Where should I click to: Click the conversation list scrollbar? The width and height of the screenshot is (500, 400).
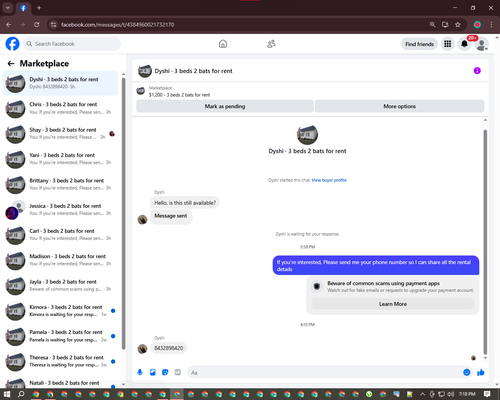[x=123, y=213]
